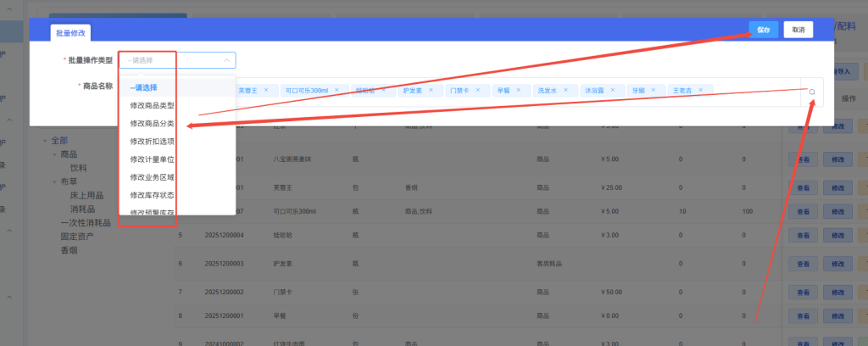Screen dimensions: 868x346
Task: Select 消耗品 under 布草
Action: (x=82, y=209)
